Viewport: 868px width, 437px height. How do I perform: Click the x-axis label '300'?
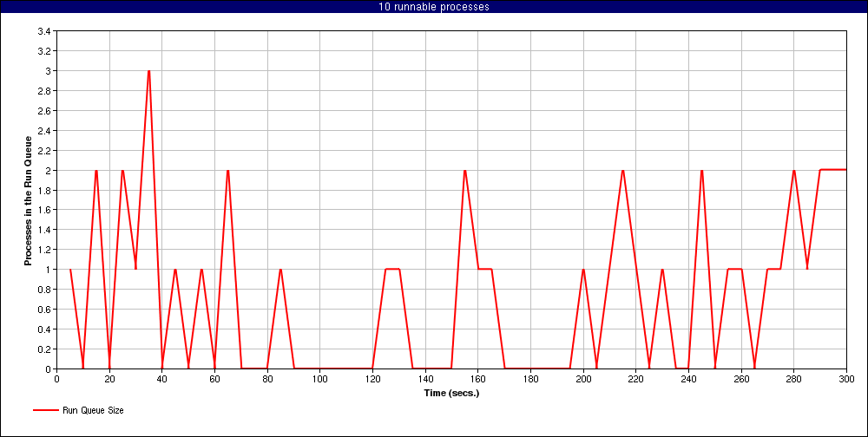(x=846, y=378)
